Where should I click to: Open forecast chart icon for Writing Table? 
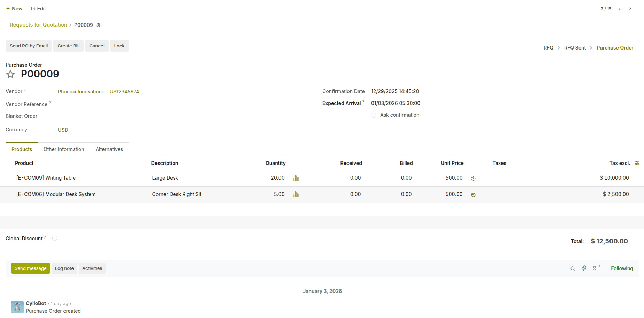(x=296, y=178)
